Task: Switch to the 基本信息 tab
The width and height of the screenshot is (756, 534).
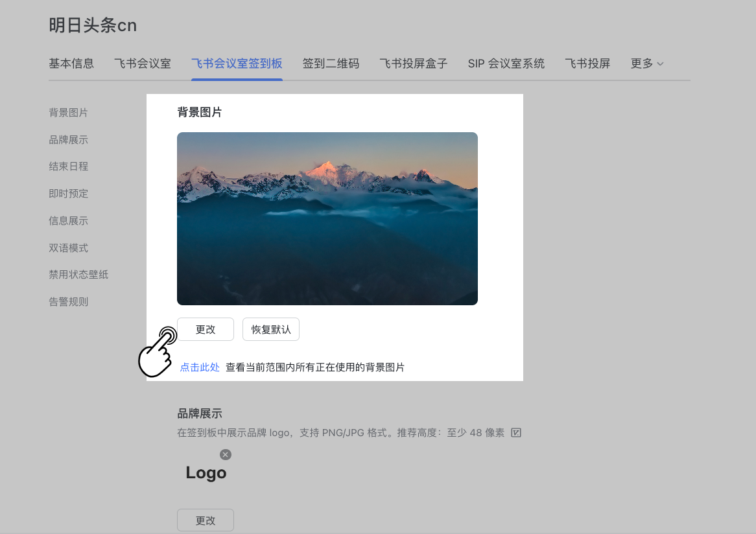Action: [71, 64]
